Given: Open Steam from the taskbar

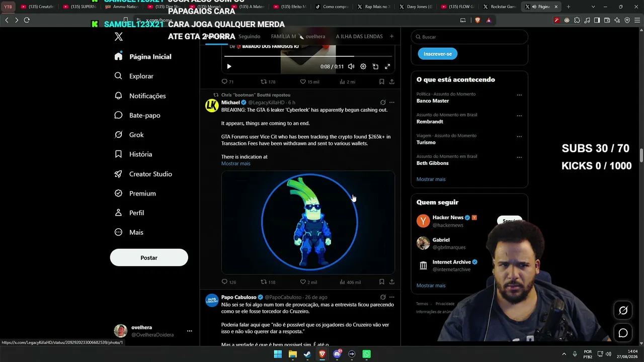Looking at the screenshot, I should 307,354.
